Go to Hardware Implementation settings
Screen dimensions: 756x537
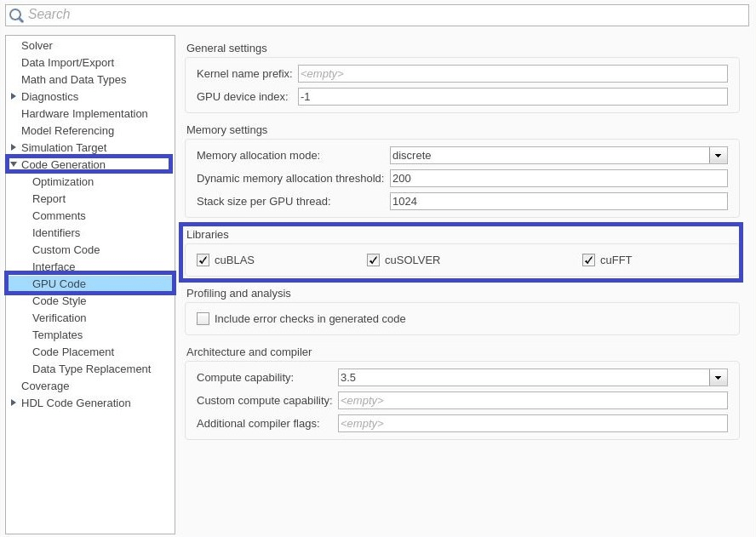[x=84, y=114]
